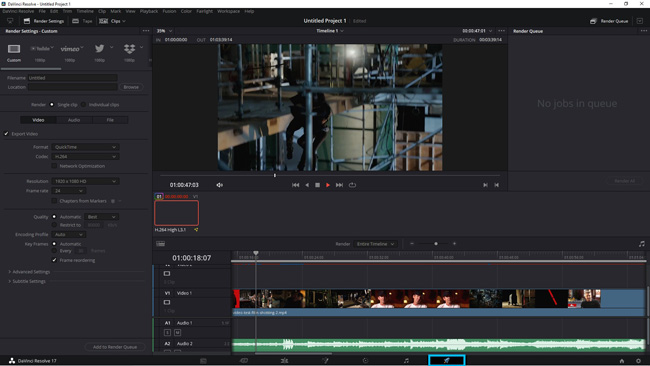Choose the Dropbox render preset
This screenshot has height=366, width=650.
click(129, 48)
